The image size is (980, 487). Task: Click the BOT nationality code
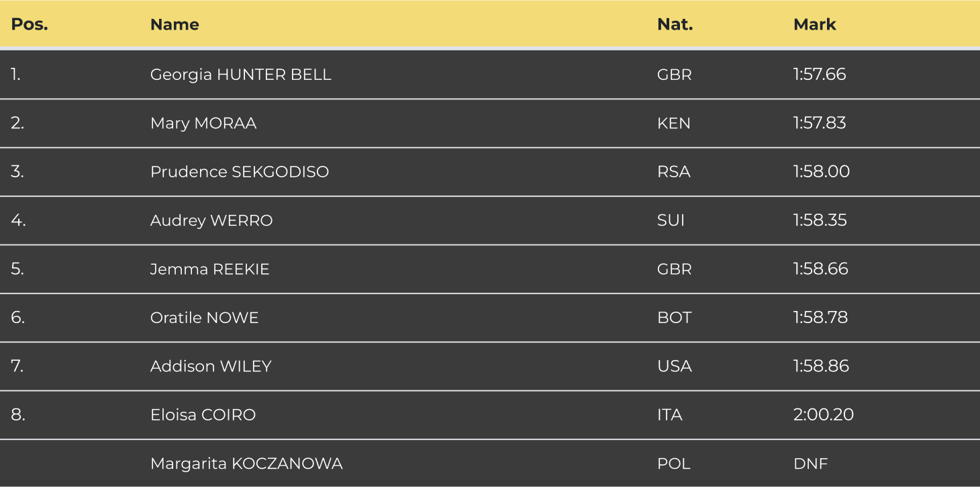point(674,318)
